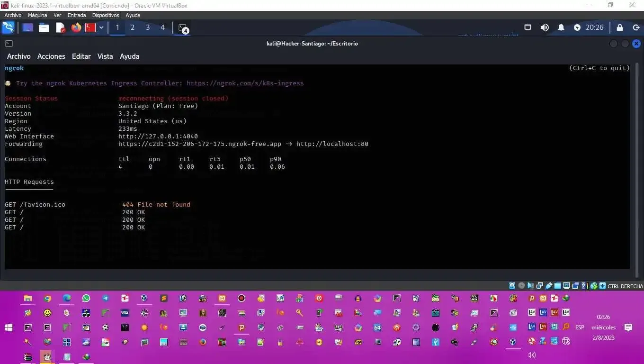
Task: Open the ngrok k8s-ingress link
Action: pyautogui.click(x=245, y=83)
